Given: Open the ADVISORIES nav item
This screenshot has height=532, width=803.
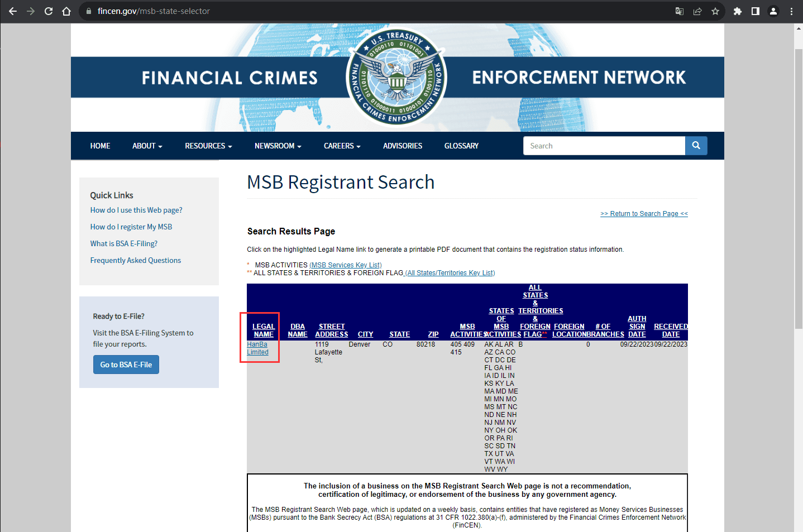Looking at the screenshot, I should tap(403, 146).
